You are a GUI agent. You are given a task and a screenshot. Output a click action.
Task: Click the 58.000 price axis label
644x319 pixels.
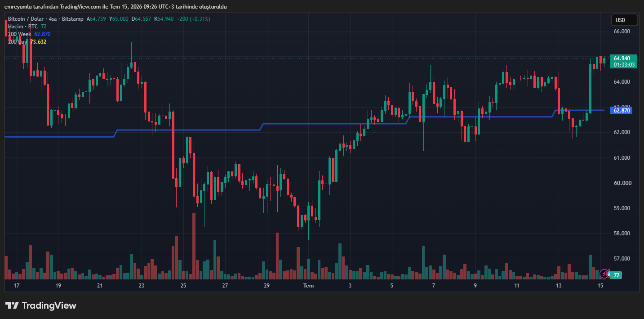click(622, 234)
